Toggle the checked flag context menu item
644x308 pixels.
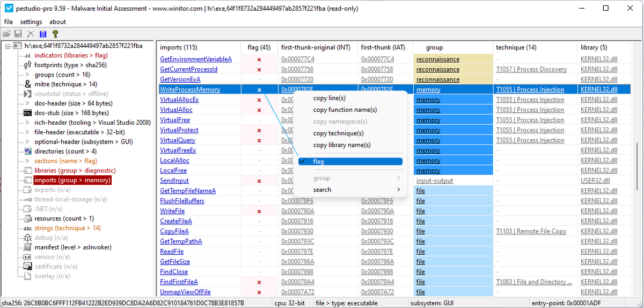[350, 161]
